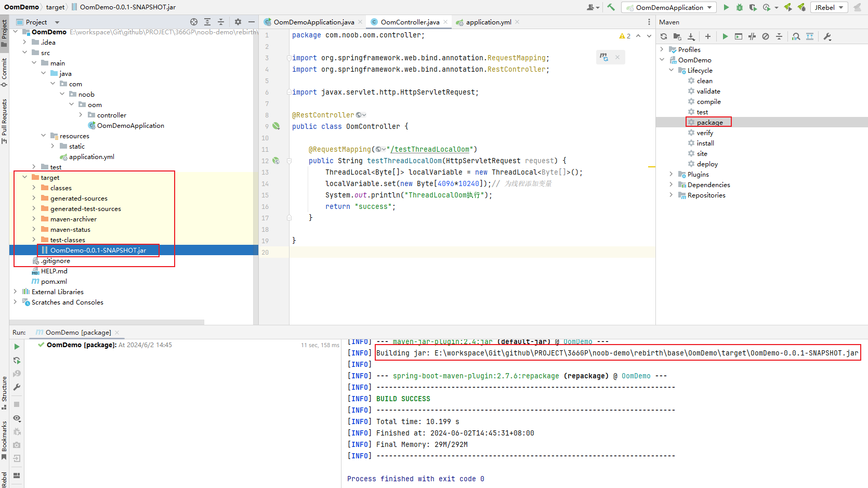
Task: Open Project view selector dropdown
Action: tap(37, 22)
